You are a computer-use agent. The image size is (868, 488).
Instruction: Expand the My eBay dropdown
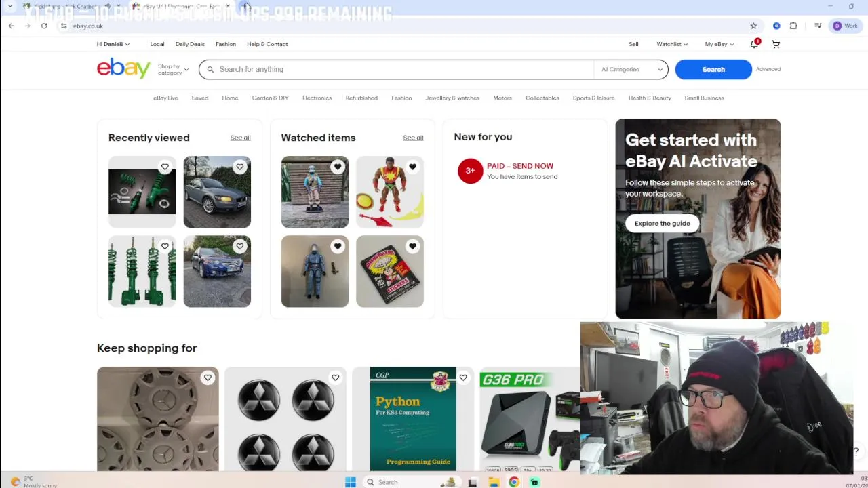719,44
